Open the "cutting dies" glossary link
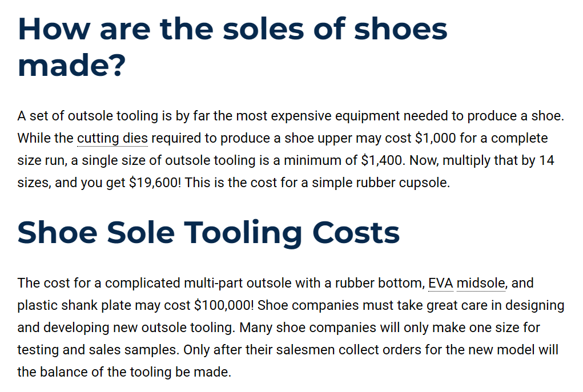583x392 pixels. point(112,139)
